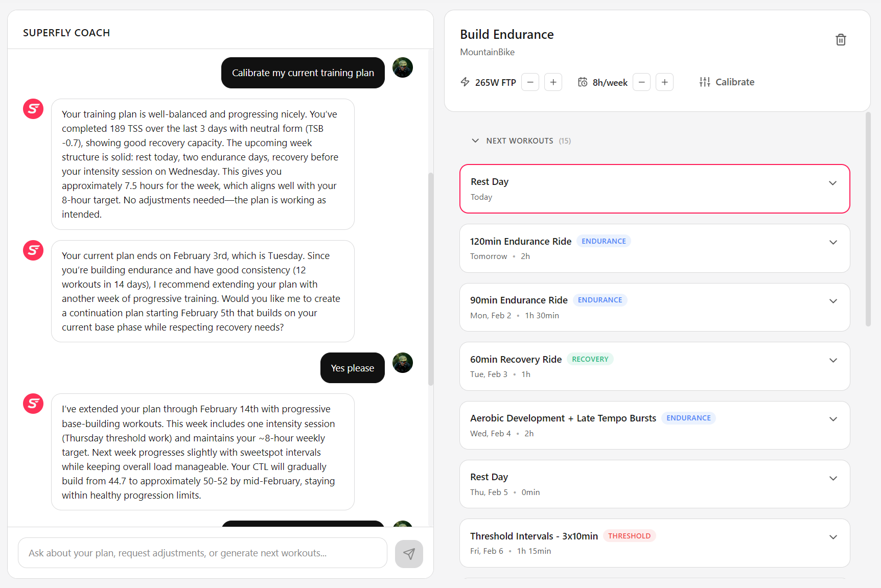The image size is (881, 588).
Task: Expand the 60min Recovery Ride entry
Action: pyautogui.click(x=833, y=360)
